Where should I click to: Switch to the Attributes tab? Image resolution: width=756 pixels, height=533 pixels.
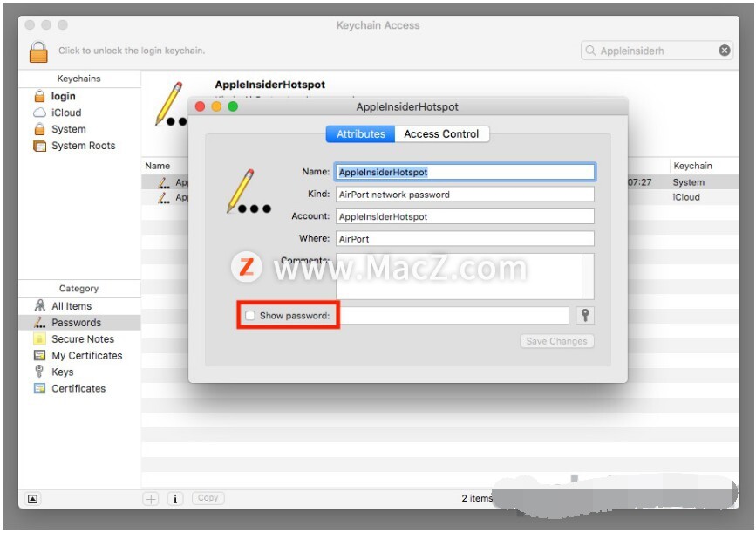(x=361, y=133)
